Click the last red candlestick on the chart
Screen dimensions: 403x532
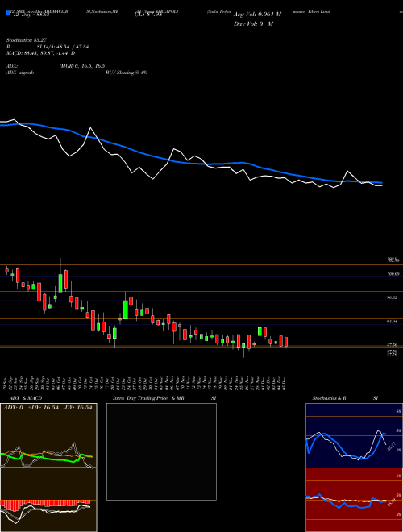(x=286, y=342)
